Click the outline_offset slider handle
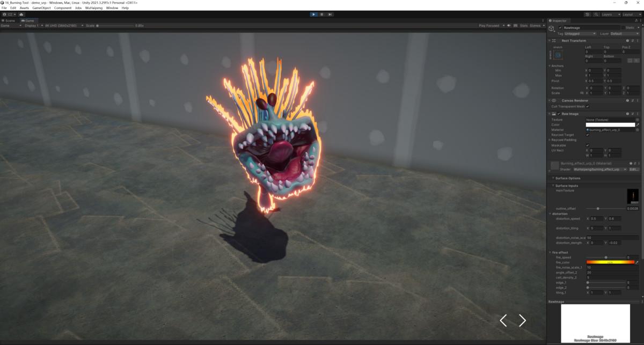The height and width of the screenshot is (345, 644). point(598,208)
